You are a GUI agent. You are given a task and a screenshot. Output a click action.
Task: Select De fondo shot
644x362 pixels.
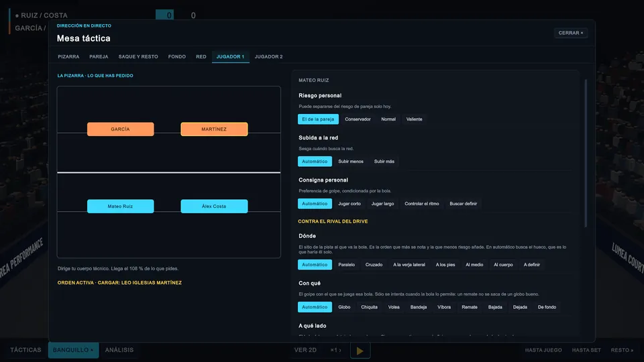(x=547, y=307)
